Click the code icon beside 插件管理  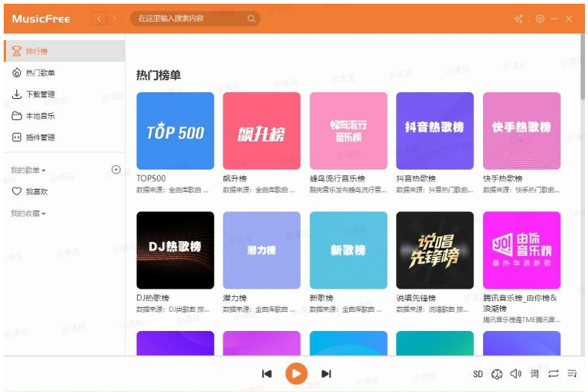(16, 137)
